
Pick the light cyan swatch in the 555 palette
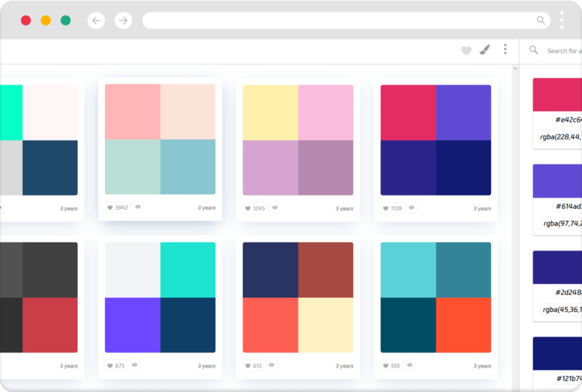tap(408, 270)
